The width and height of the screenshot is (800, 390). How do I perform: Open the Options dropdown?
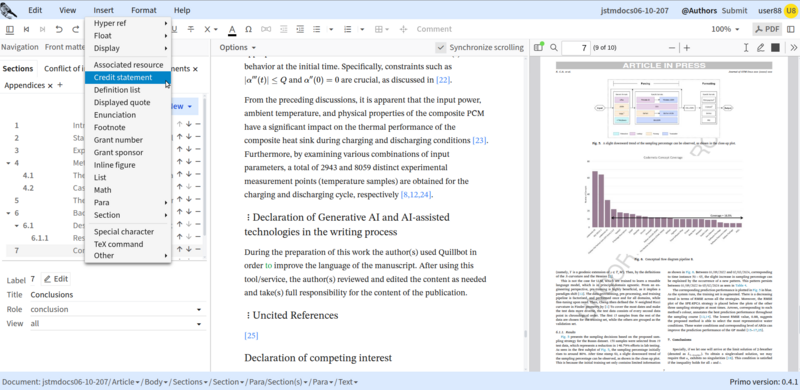click(237, 47)
